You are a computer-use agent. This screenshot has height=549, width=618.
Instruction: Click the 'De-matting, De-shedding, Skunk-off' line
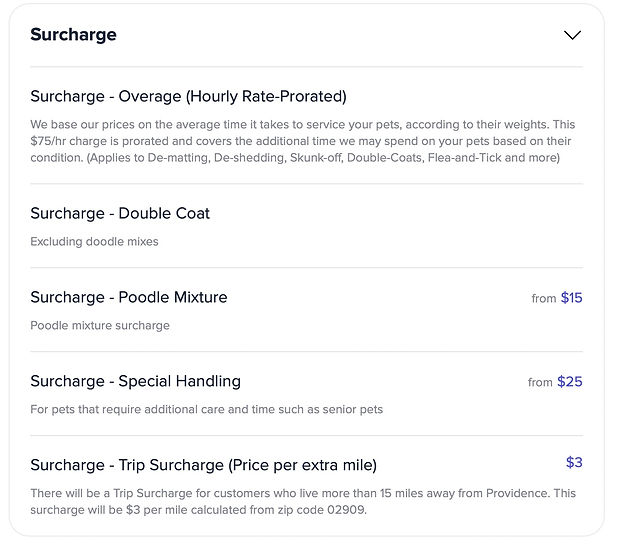(x=246, y=158)
